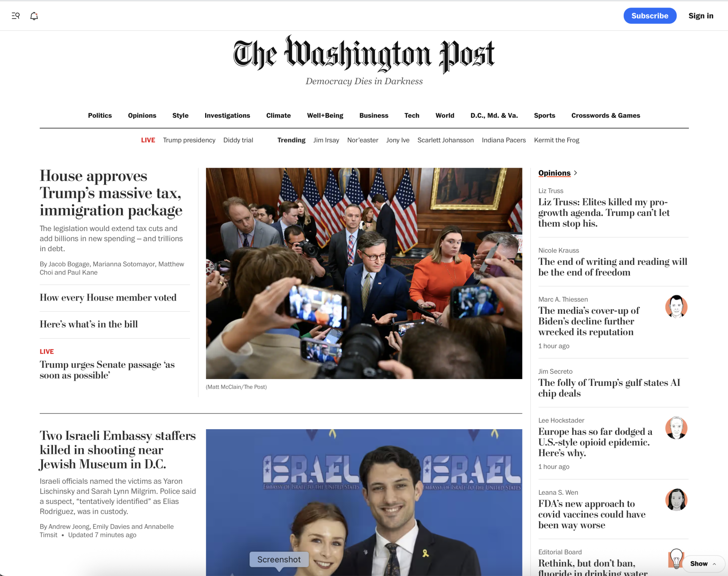Read the 'How every House member voted' story

coord(108,297)
